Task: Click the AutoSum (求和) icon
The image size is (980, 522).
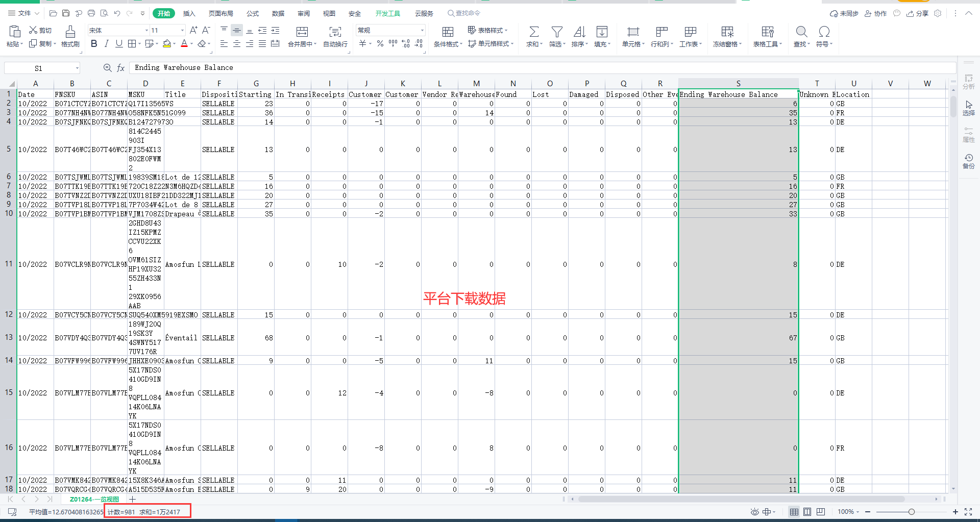Action: coord(534,32)
